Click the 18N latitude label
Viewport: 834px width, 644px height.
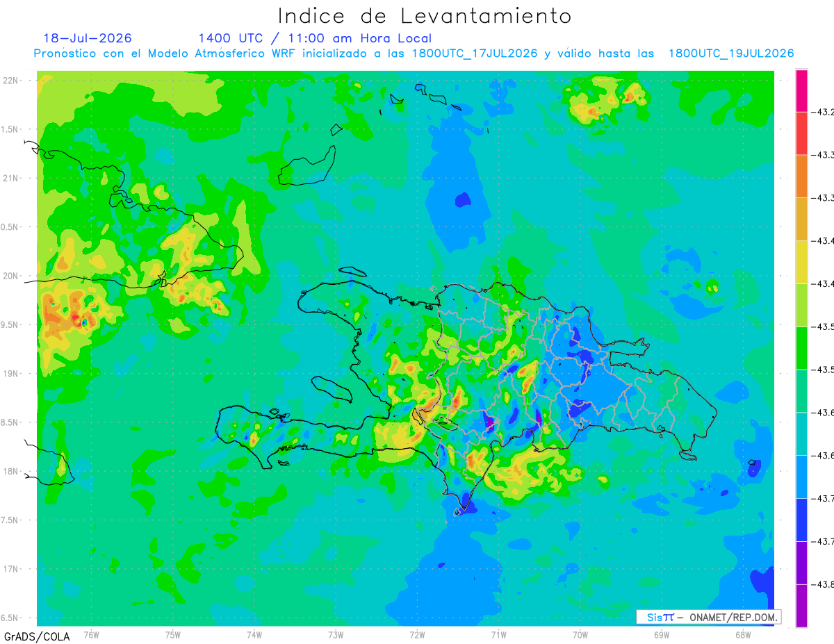click(x=12, y=471)
